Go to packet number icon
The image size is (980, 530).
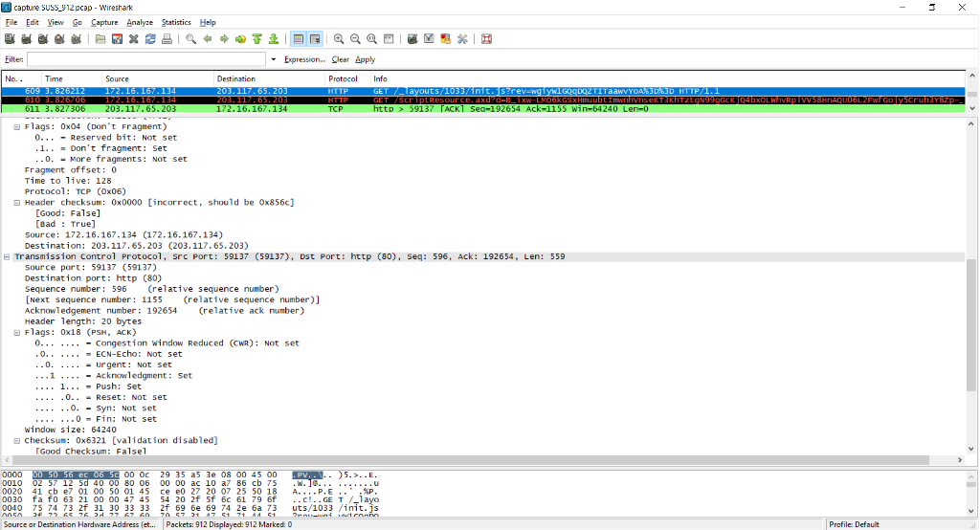tap(240, 39)
